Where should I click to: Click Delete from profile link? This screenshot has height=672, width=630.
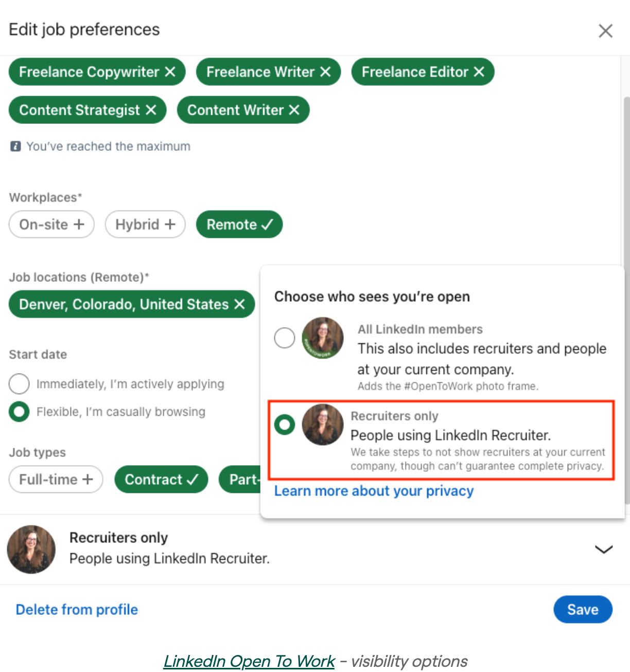[77, 610]
